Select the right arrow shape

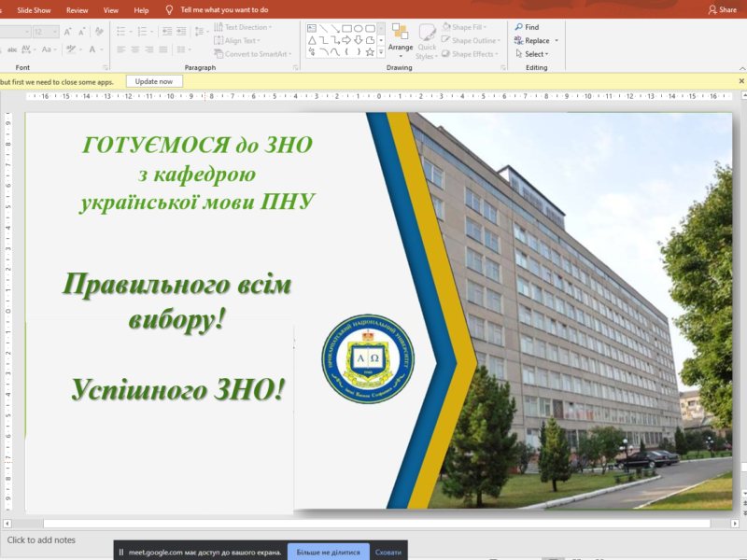click(346, 40)
